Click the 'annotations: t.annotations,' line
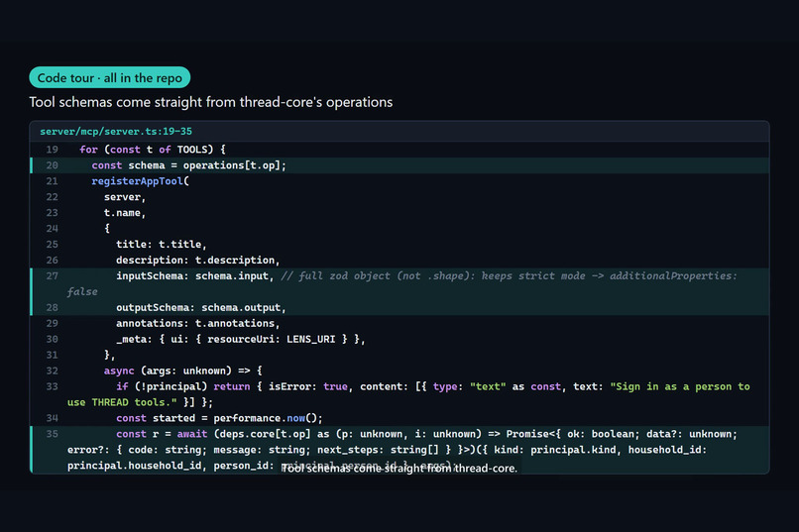The height and width of the screenshot is (532, 799). (197, 323)
